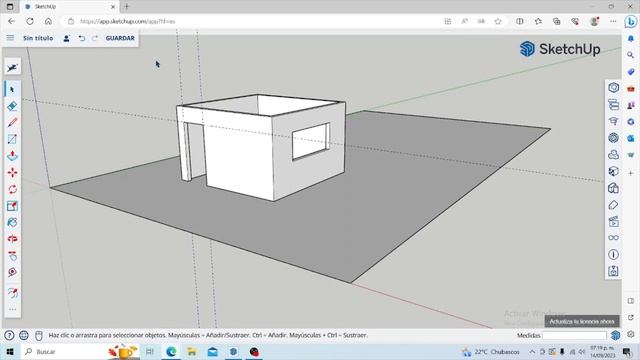This screenshot has height=360, width=640.
Task: Click the mouse hints icon
Action: coord(39,336)
